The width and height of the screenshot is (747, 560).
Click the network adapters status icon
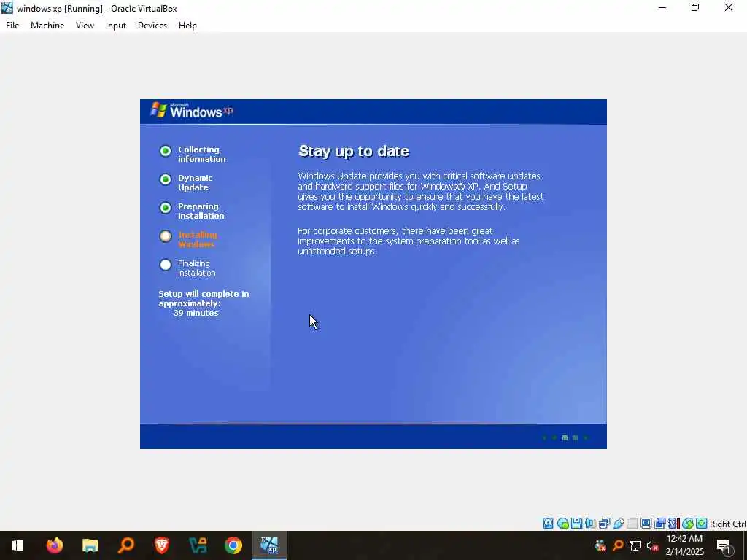[605, 524]
